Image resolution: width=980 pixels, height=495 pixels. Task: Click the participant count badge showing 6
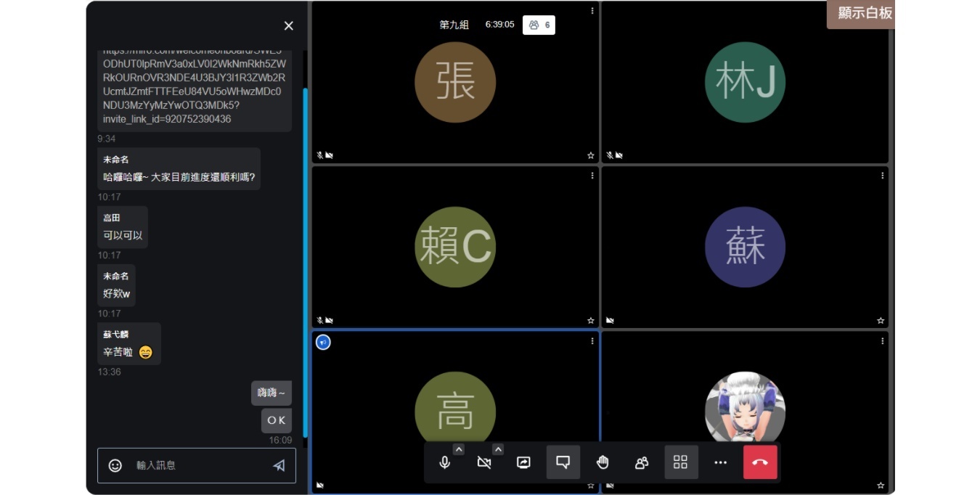pos(539,25)
